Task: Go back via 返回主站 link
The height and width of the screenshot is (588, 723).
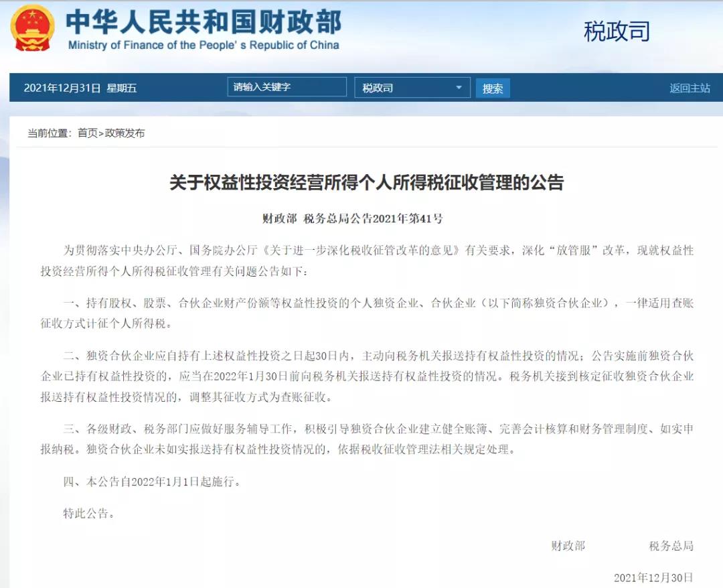Action: tap(690, 88)
